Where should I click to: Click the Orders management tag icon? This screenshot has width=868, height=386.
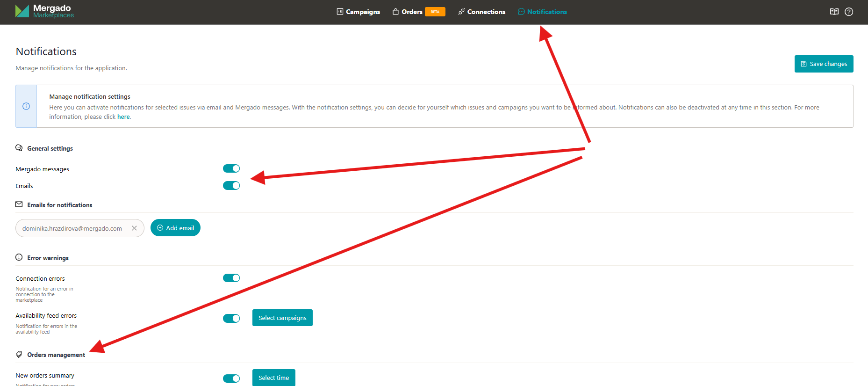pos(19,354)
